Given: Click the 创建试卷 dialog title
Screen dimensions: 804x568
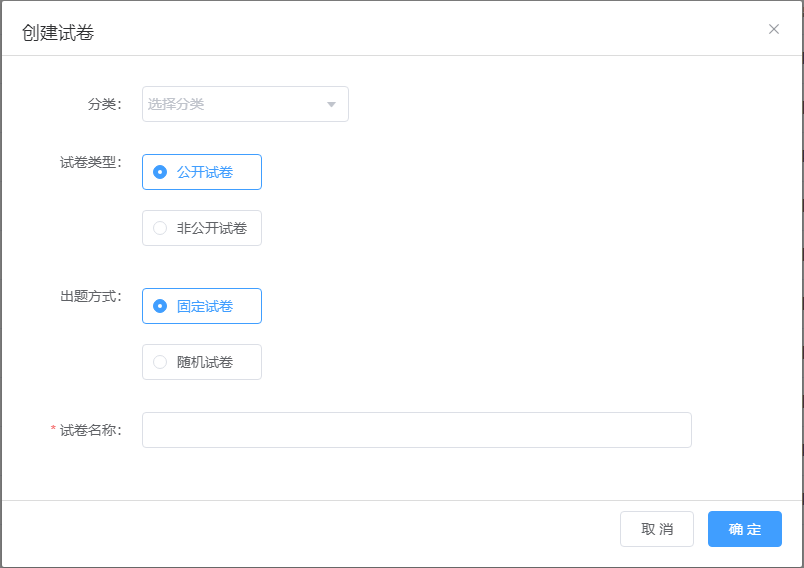Looking at the screenshot, I should (x=58, y=32).
